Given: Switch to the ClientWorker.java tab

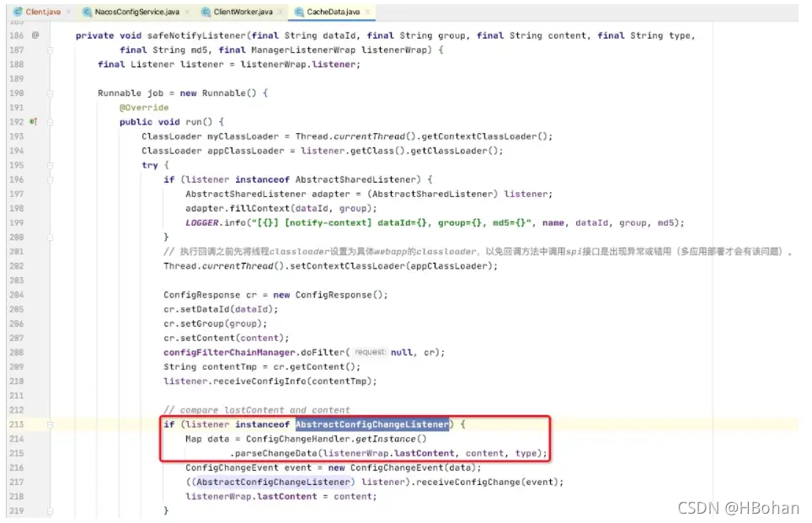Looking at the screenshot, I should [x=243, y=12].
